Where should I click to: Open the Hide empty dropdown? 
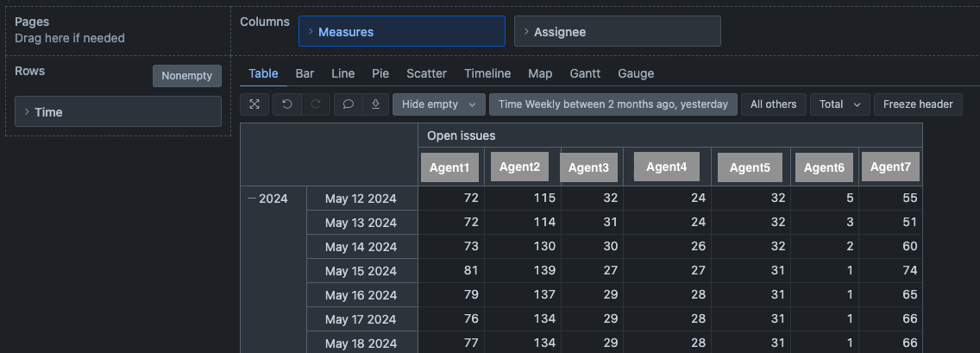[439, 104]
